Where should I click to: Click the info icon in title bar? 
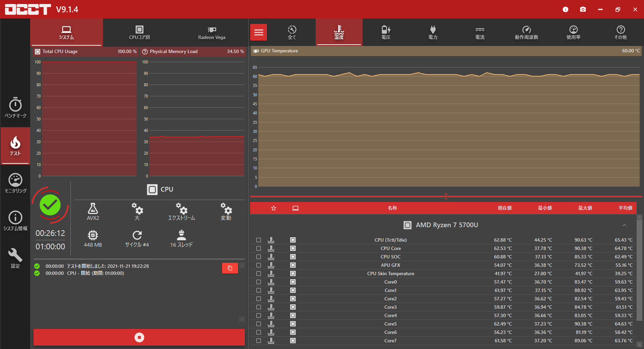click(x=566, y=9)
